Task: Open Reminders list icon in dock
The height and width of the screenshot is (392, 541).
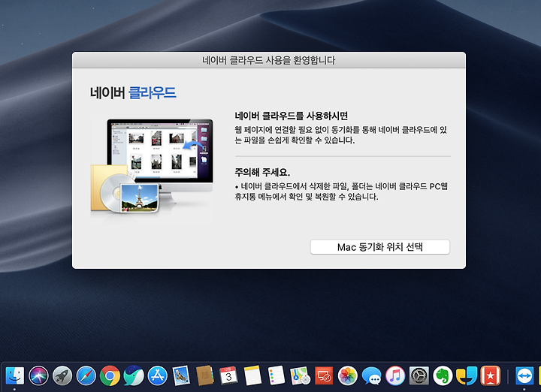Action: [277, 375]
